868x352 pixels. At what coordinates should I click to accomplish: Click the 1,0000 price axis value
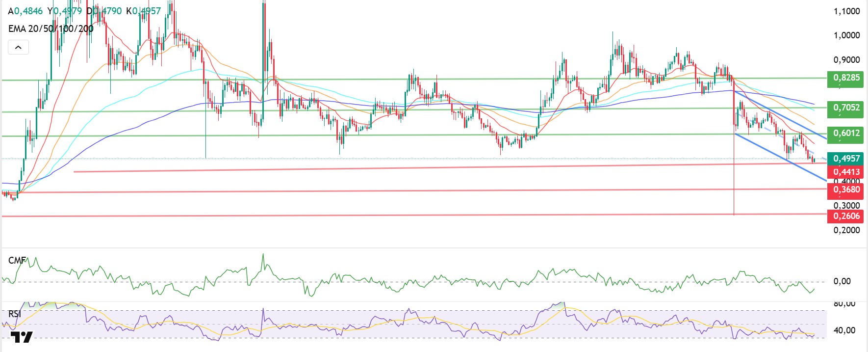846,35
